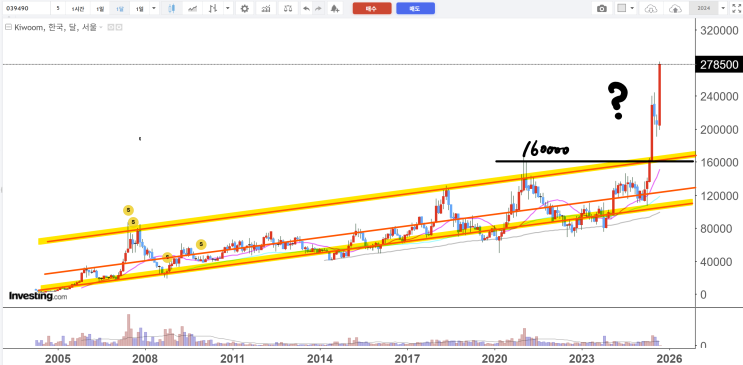Select the highlighted 1달 monthly interval
The height and width of the screenshot is (365, 743).
pos(119,9)
